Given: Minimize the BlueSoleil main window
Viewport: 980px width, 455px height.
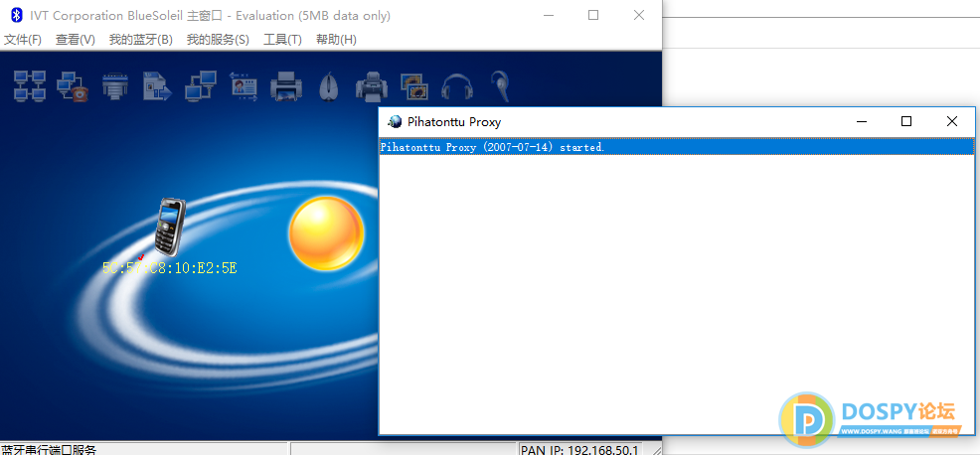Looking at the screenshot, I should [x=548, y=16].
